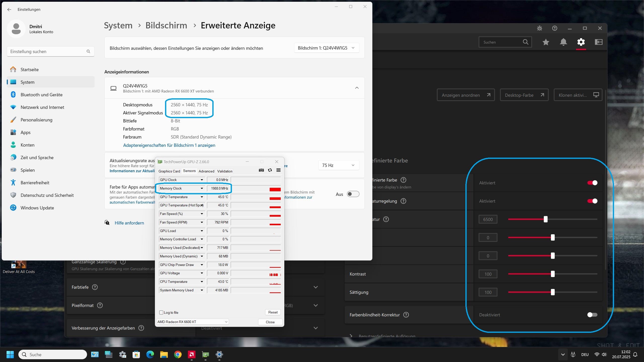This screenshot has width=644, height=362.
Task: Click the AMD bug report icon
Action: pyautogui.click(x=540, y=28)
